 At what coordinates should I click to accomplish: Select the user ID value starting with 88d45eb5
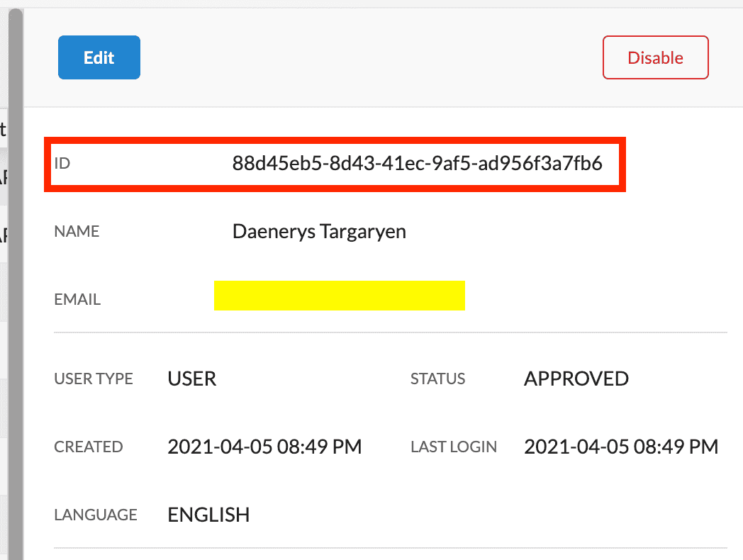[x=417, y=164]
